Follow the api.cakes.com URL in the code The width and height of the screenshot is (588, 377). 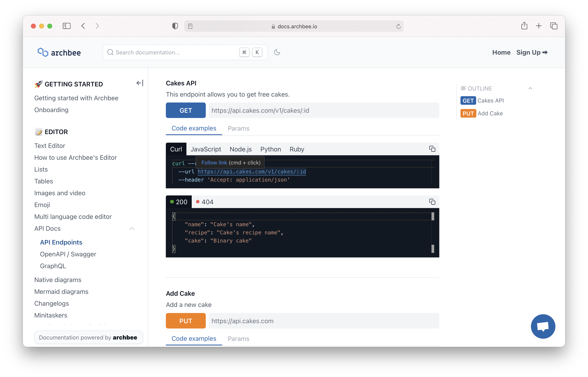pos(251,171)
